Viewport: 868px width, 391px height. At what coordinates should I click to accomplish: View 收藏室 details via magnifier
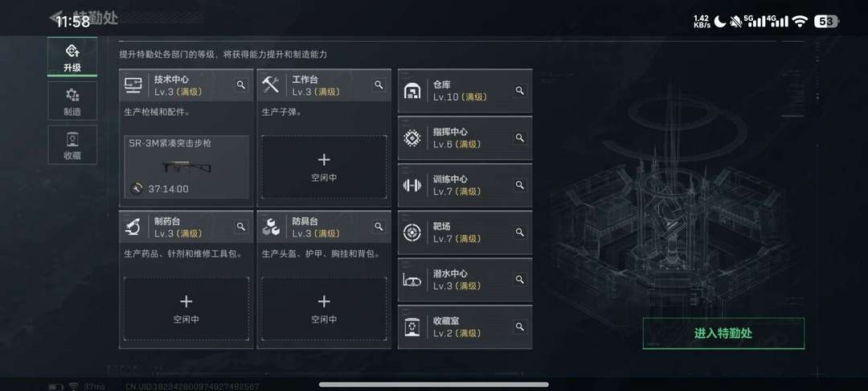520,327
